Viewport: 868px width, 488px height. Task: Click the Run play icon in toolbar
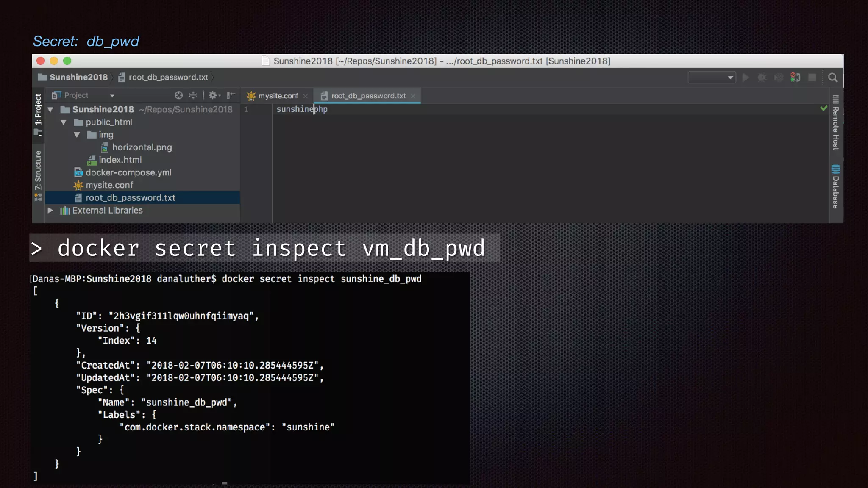(746, 78)
